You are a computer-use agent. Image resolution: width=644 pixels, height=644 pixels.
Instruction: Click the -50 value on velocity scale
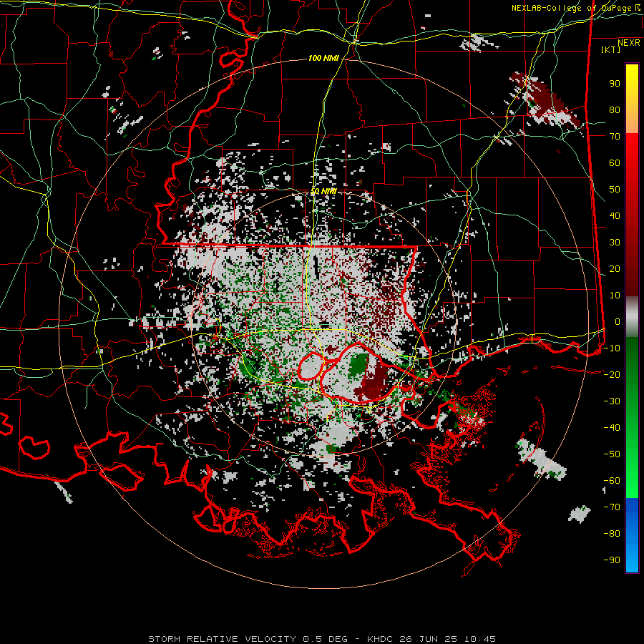(612, 454)
